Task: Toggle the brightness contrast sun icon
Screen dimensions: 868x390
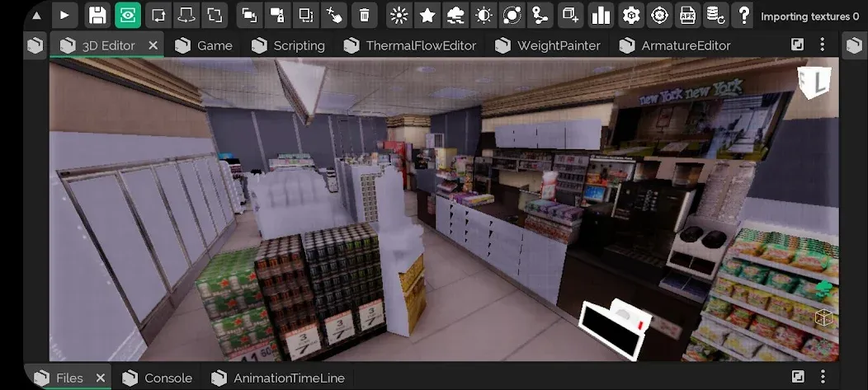Action: pos(484,15)
